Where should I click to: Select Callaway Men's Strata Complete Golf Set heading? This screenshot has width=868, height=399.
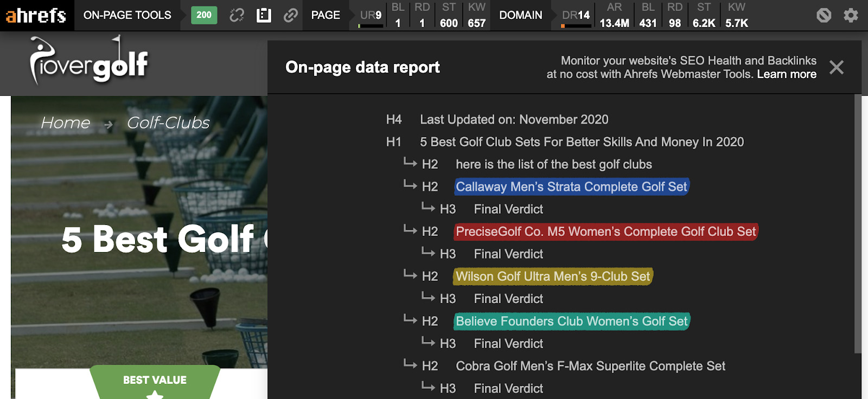571,186
